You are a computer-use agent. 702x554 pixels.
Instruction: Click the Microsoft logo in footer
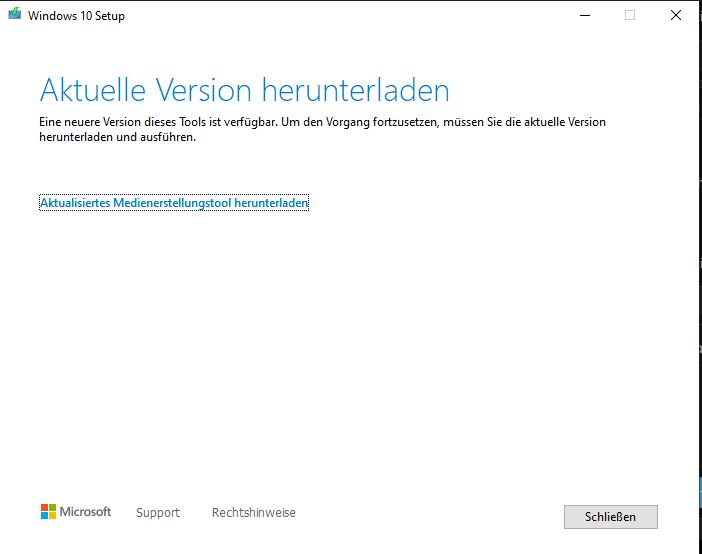click(76, 511)
